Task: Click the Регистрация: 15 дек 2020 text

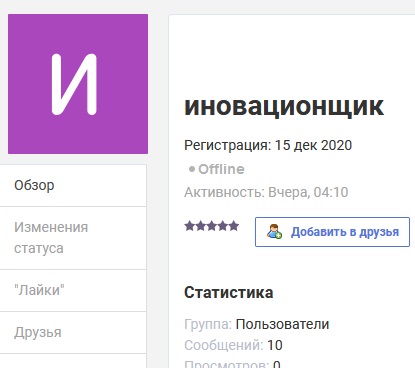Action: click(268, 145)
